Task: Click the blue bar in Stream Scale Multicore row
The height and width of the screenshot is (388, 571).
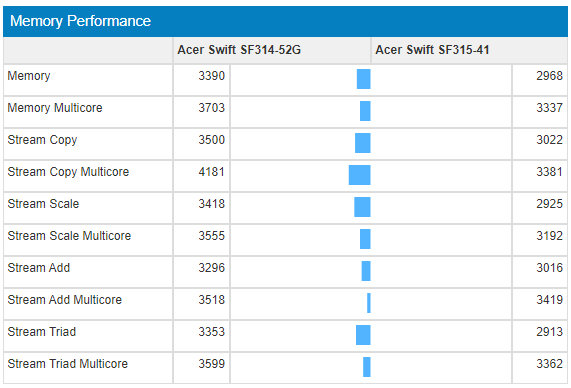Action: [x=365, y=239]
